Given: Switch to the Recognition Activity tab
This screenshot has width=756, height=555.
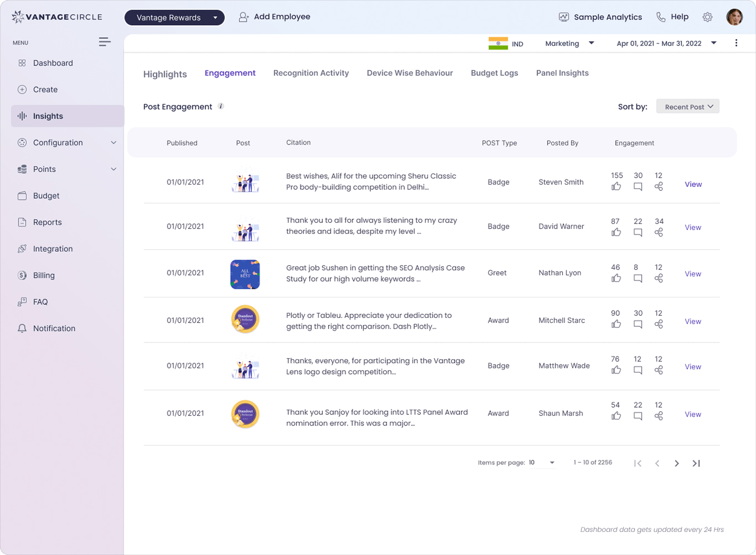Looking at the screenshot, I should [x=311, y=73].
